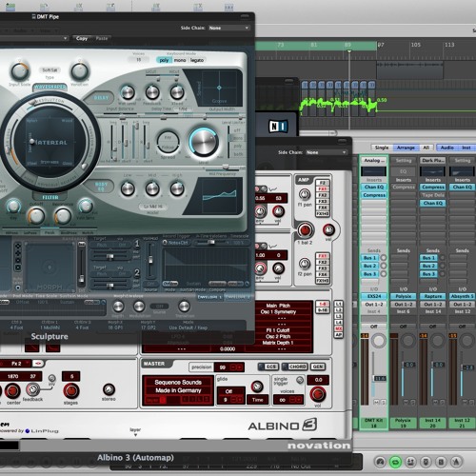
Task: Open the Rapture instrument slot menu
Action: 433,296
